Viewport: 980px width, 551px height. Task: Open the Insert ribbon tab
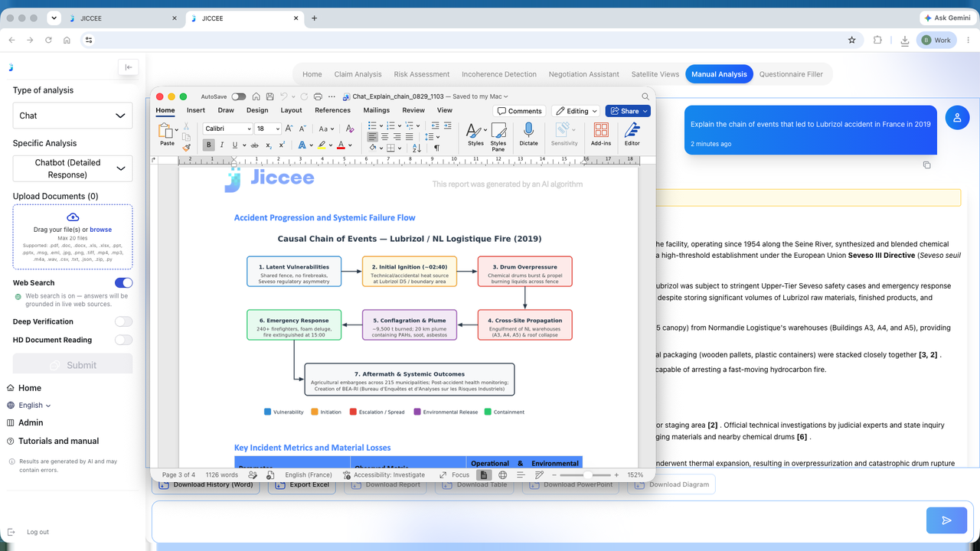click(x=196, y=110)
